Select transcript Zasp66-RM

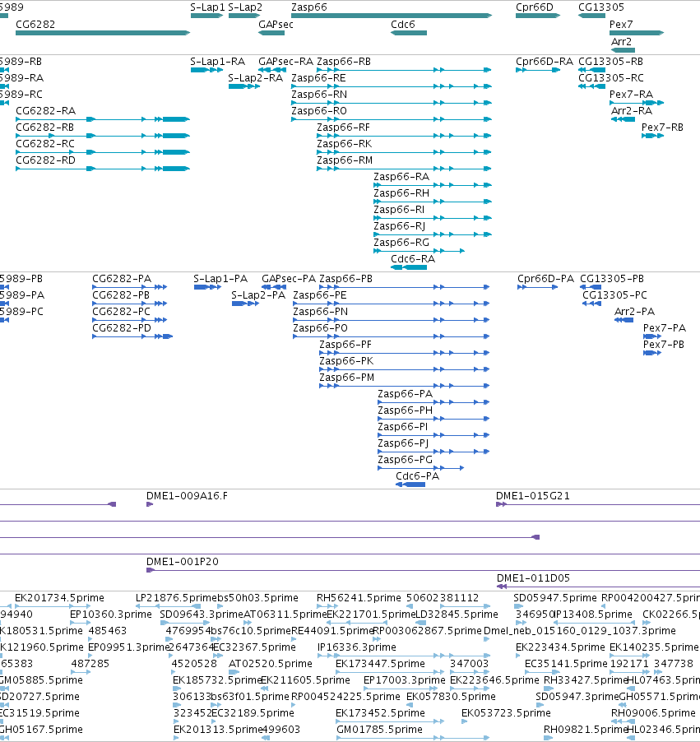(345, 160)
